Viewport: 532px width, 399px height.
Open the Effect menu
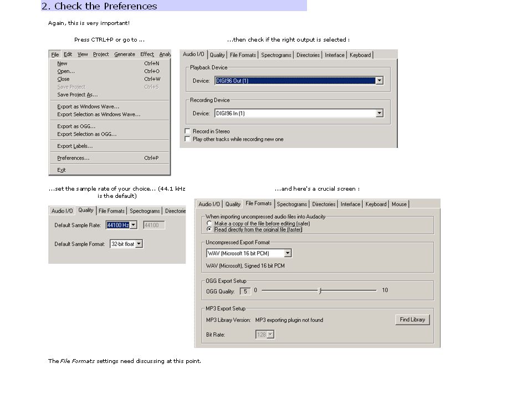[x=147, y=54]
